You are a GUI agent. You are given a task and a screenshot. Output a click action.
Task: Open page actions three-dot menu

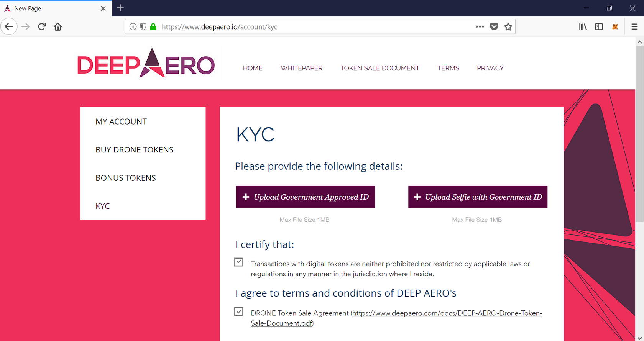(480, 27)
